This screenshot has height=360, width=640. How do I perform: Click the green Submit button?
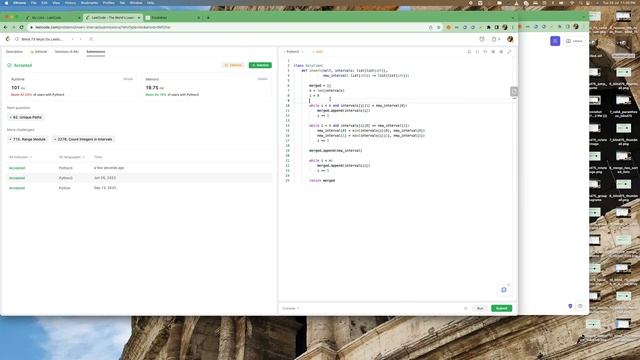click(x=501, y=309)
